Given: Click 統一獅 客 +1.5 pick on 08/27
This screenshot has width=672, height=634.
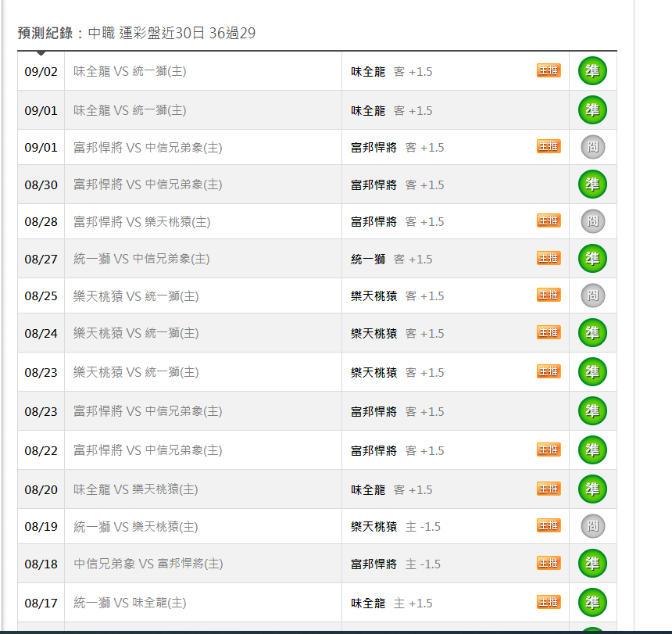Looking at the screenshot, I should (x=391, y=260).
